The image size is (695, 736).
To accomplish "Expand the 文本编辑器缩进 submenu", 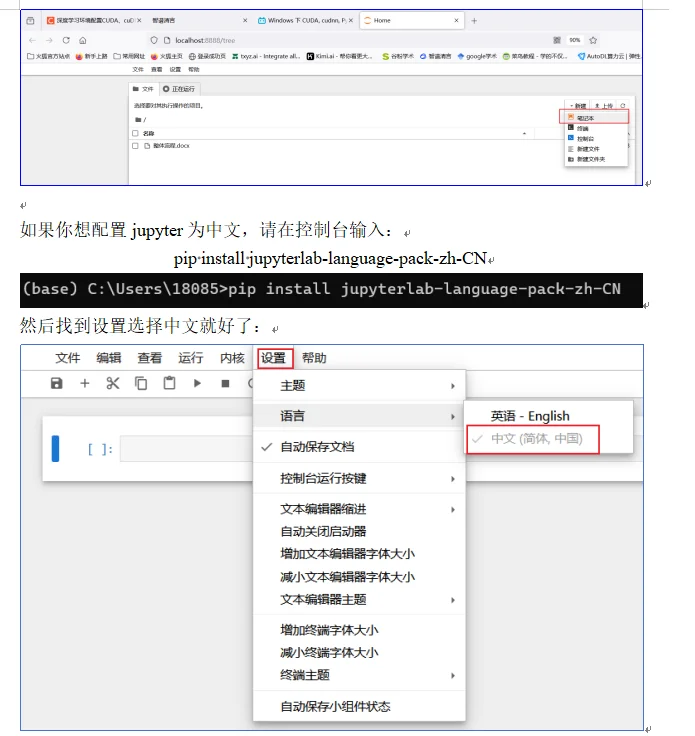I will click(359, 509).
